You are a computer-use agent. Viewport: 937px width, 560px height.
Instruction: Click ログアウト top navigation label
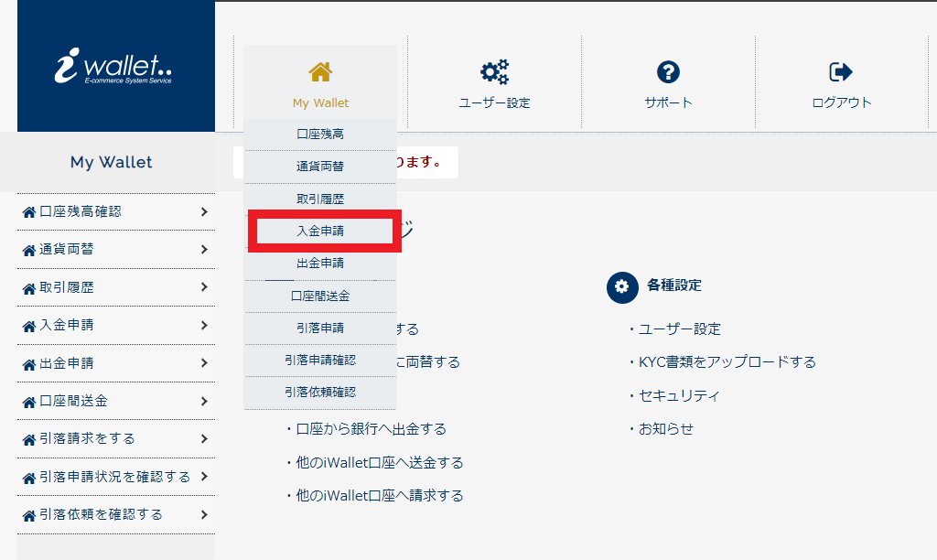click(x=842, y=102)
